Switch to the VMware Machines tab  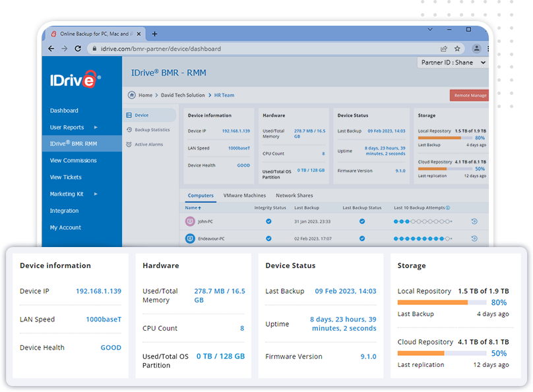245,196
